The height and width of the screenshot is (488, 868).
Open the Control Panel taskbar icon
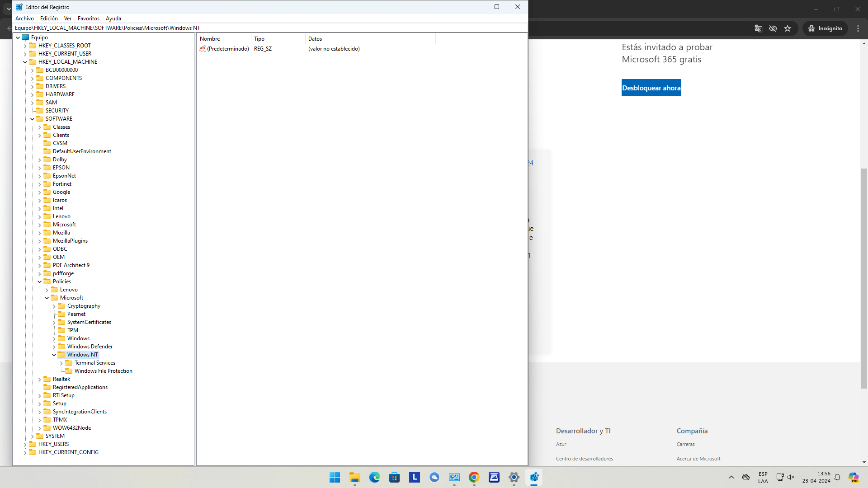click(454, 477)
